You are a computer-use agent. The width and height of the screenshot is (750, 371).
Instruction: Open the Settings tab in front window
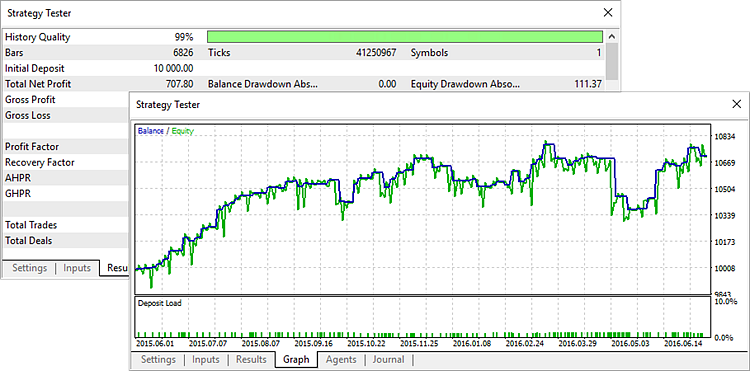pos(158,360)
